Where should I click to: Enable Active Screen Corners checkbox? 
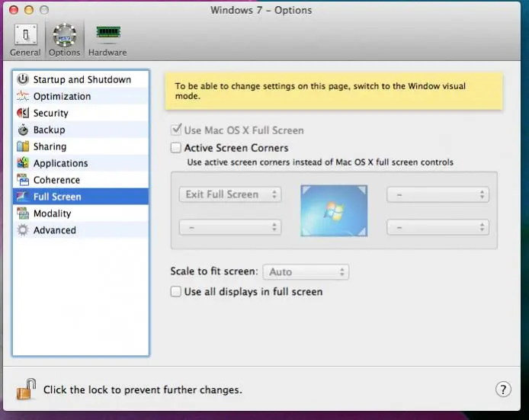[177, 148]
